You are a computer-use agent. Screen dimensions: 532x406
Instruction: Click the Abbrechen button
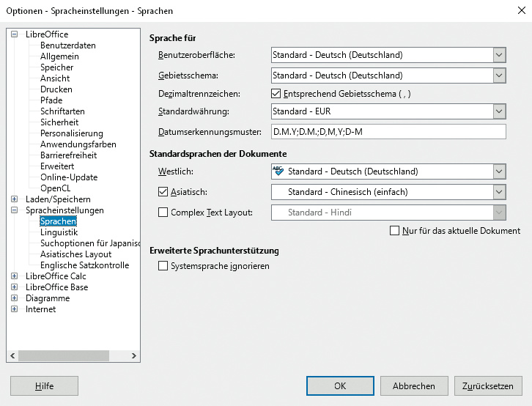coord(414,385)
